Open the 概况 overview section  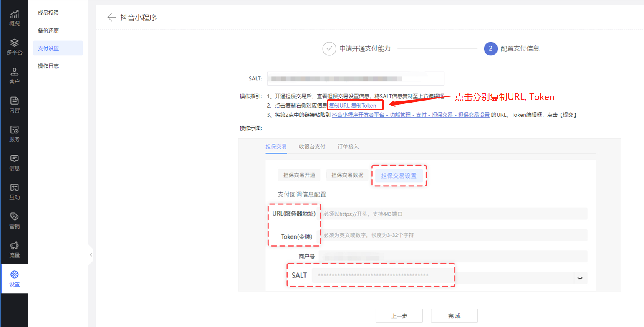point(14,18)
